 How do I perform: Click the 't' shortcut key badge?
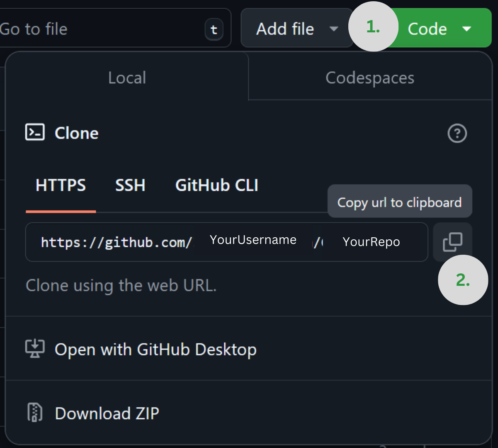pyautogui.click(x=214, y=29)
